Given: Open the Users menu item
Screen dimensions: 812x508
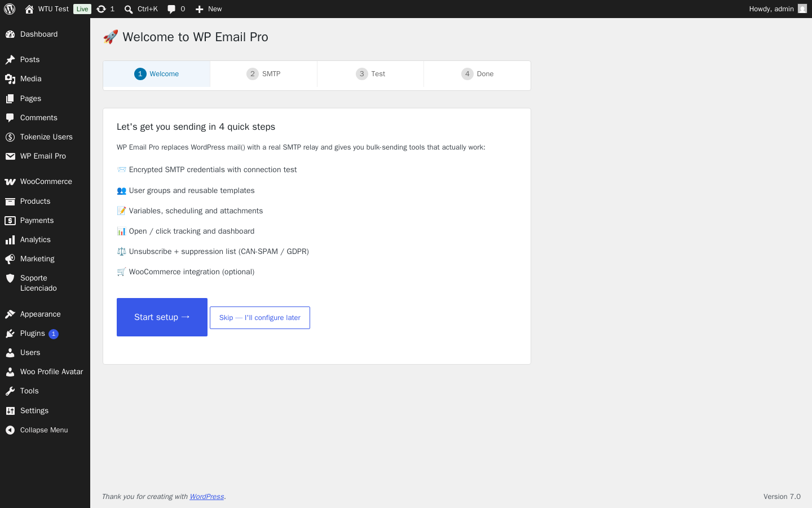Looking at the screenshot, I should point(45,353).
